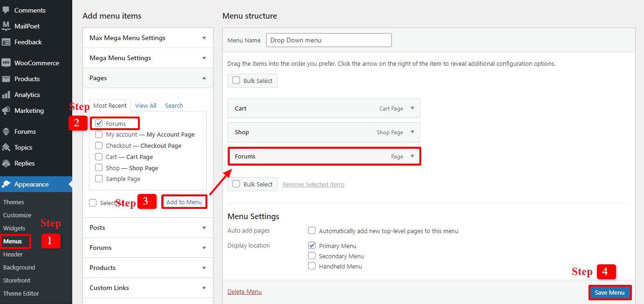644x304 pixels.
Task: Click the Comments speech bubble icon
Action: coord(6,10)
